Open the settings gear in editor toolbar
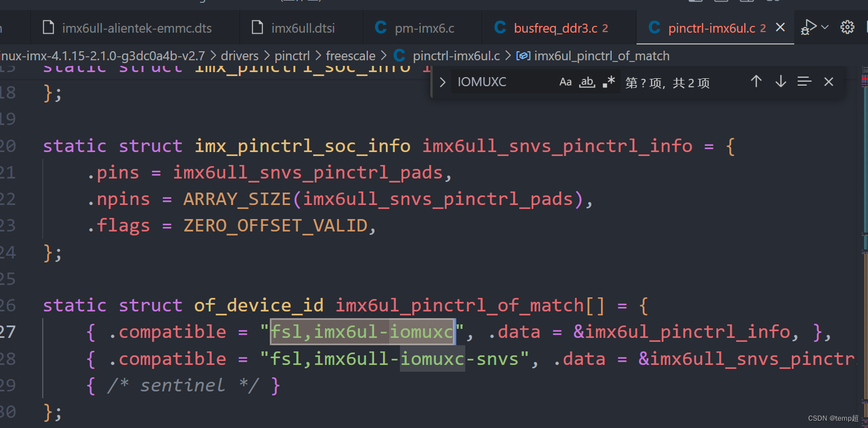Screen dimensions: 868x428 point(847,27)
